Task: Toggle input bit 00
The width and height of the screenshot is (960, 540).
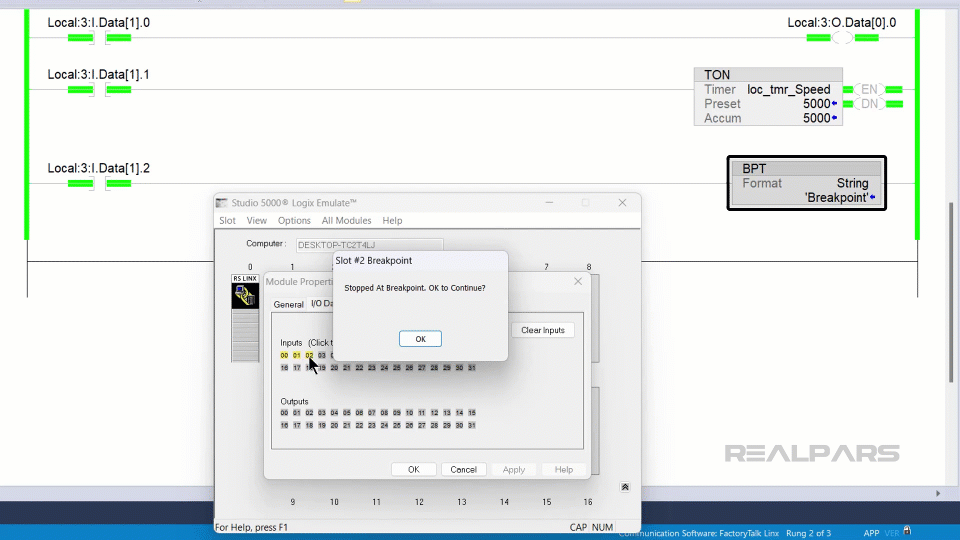Action: [x=284, y=355]
